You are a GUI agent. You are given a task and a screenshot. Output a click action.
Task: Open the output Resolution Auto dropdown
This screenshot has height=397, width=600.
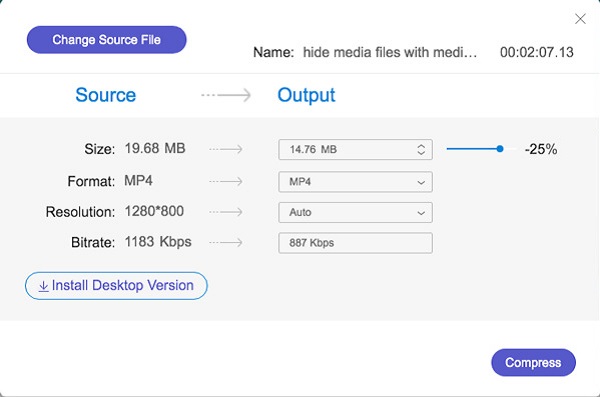click(x=355, y=212)
